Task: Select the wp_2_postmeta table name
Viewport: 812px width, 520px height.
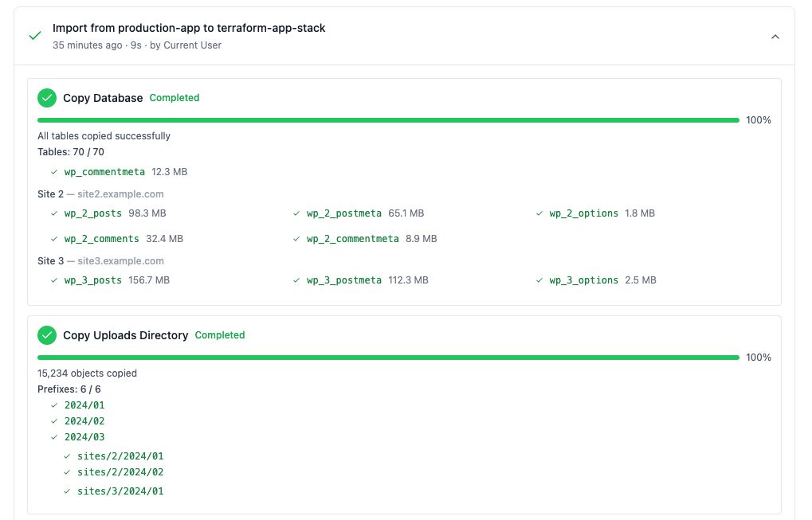Action: coord(344,213)
